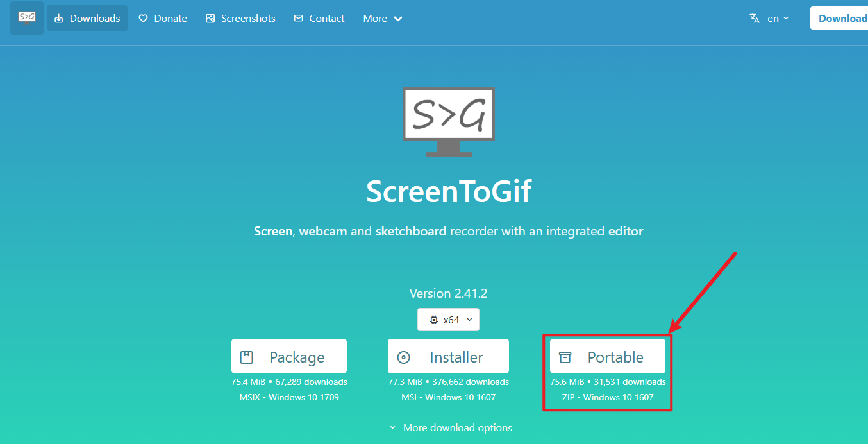Open the Screenshots page from the navigation bar
The width and height of the screenshot is (868, 444).
(240, 18)
